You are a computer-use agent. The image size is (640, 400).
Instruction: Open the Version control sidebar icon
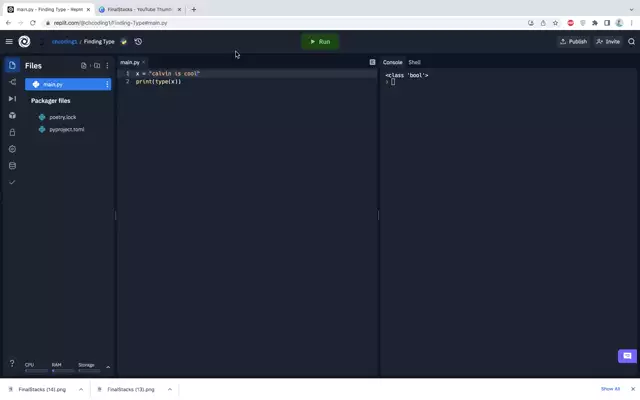click(x=12, y=82)
